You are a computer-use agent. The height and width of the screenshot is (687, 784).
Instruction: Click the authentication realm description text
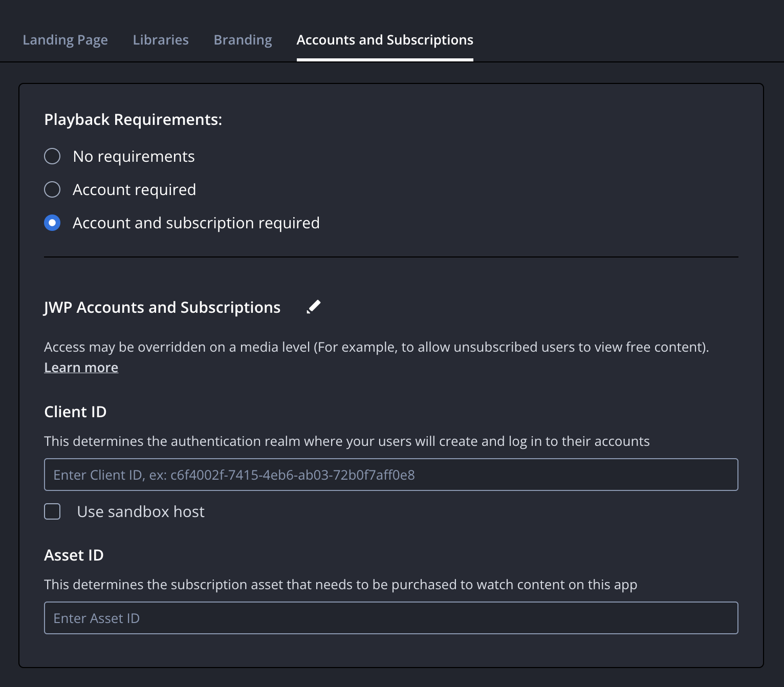[x=347, y=441]
